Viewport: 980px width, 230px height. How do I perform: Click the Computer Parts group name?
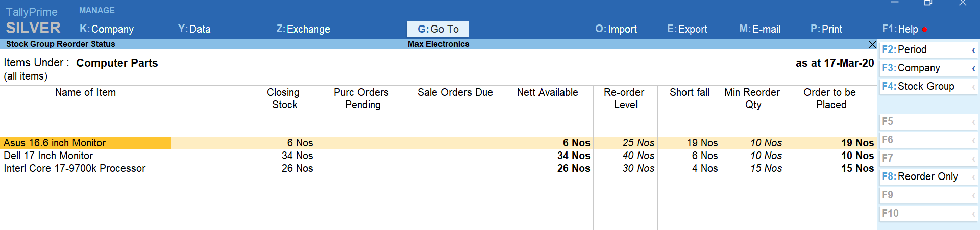[117, 63]
